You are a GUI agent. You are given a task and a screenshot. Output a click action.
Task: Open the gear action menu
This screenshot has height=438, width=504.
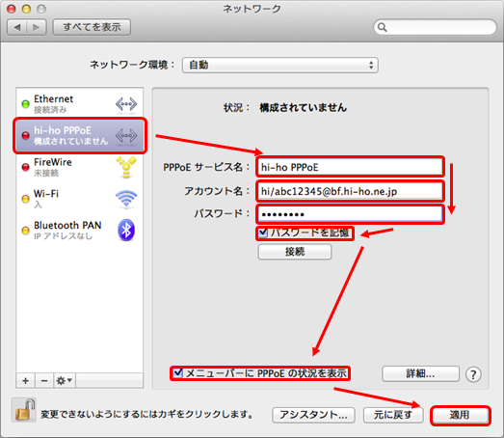[65, 381]
